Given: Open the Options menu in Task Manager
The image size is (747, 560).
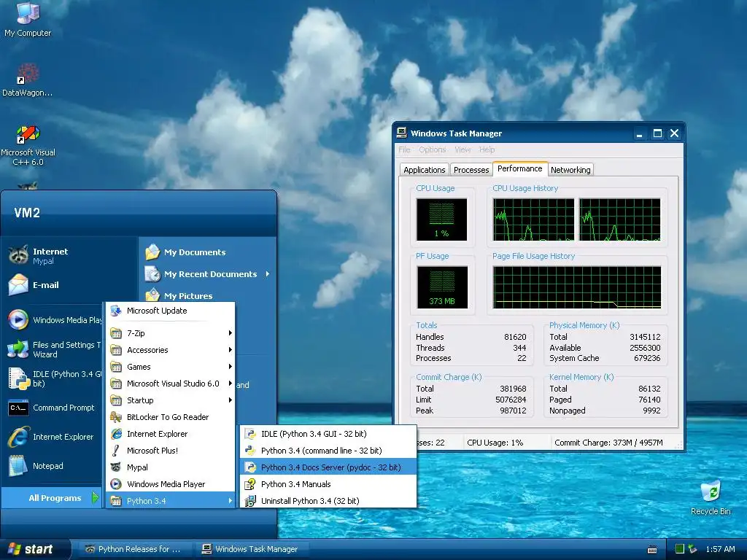Looking at the screenshot, I should [x=433, y=149].
